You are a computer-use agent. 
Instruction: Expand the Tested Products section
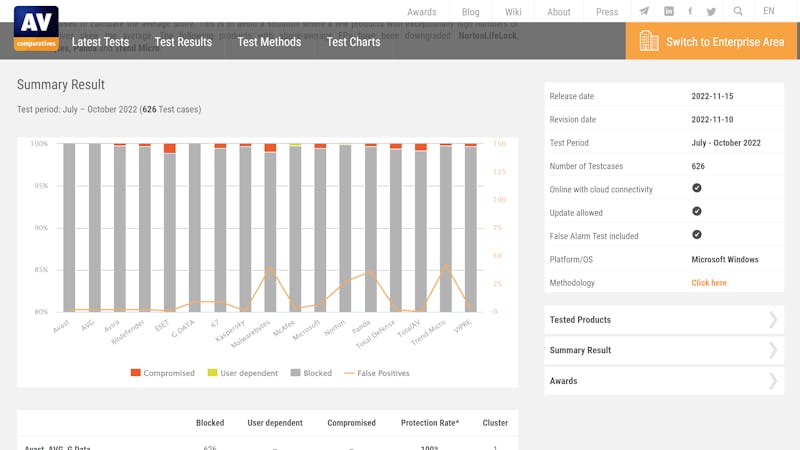664,320
